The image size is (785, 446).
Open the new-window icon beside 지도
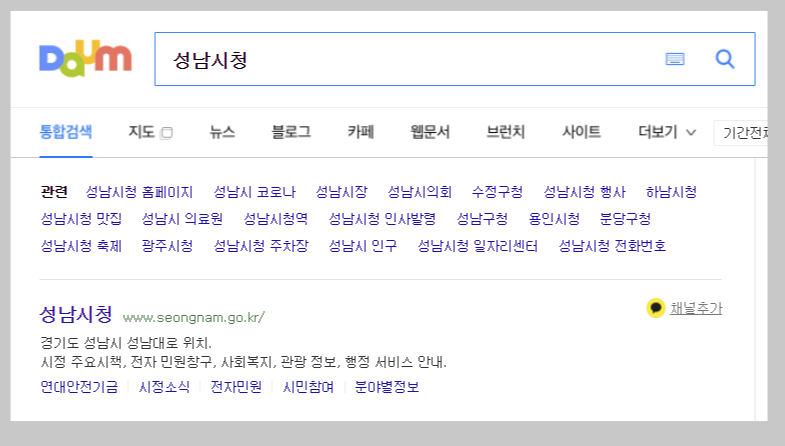coord(167,133)
